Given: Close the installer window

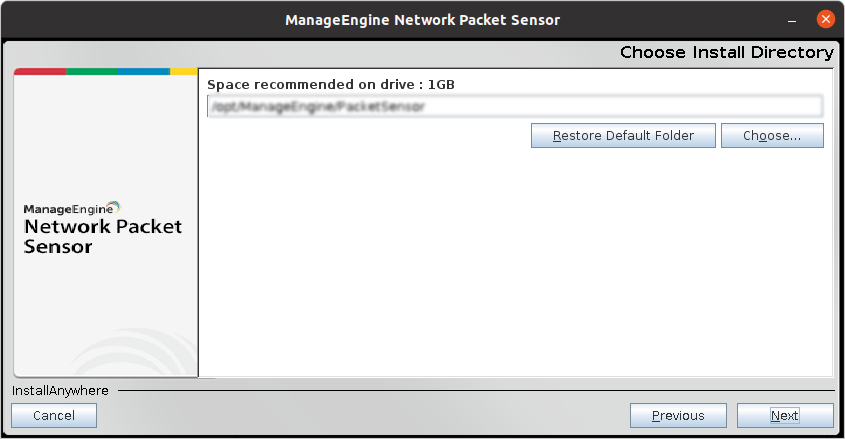Looking at the screenshot, I should point(825,19).
